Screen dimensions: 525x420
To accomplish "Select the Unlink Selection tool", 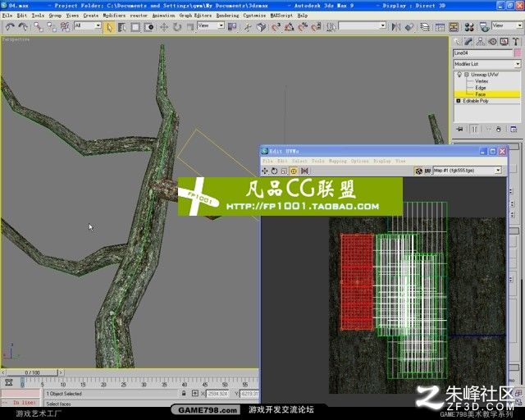I will 52,27.
